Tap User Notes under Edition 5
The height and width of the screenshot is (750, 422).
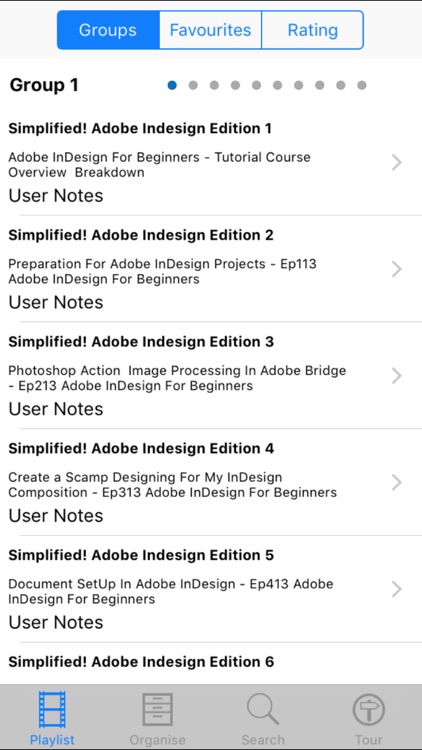pyautogui.click(x=56, y=622)
